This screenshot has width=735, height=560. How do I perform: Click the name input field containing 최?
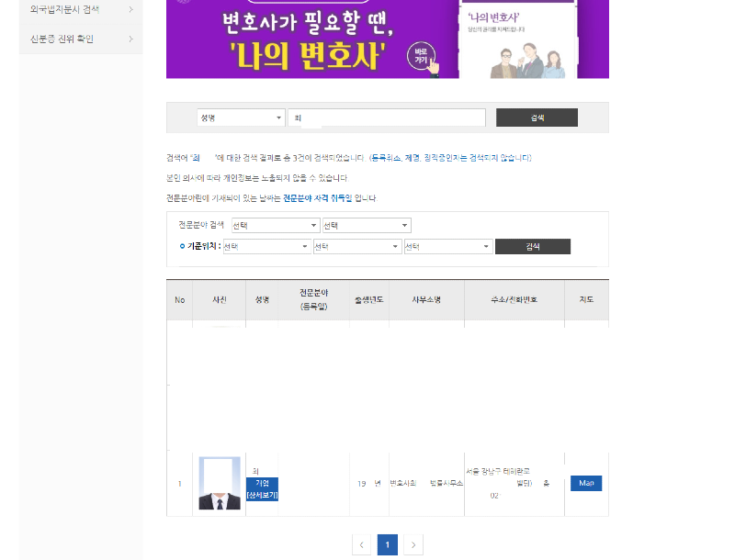point(386,118)
